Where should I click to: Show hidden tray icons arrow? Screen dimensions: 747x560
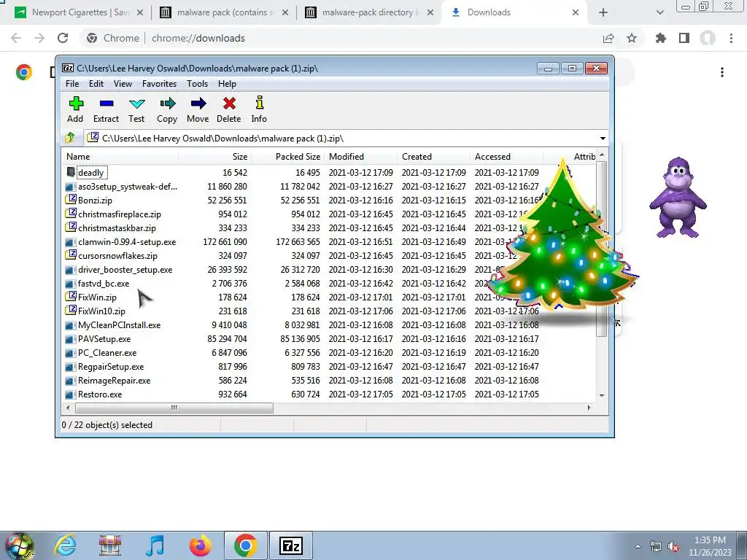click(638, 547)
